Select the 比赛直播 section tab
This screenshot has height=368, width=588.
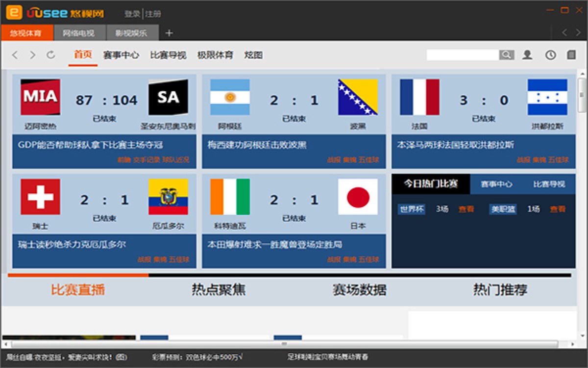pyautogui.click(x=78, y=289)
